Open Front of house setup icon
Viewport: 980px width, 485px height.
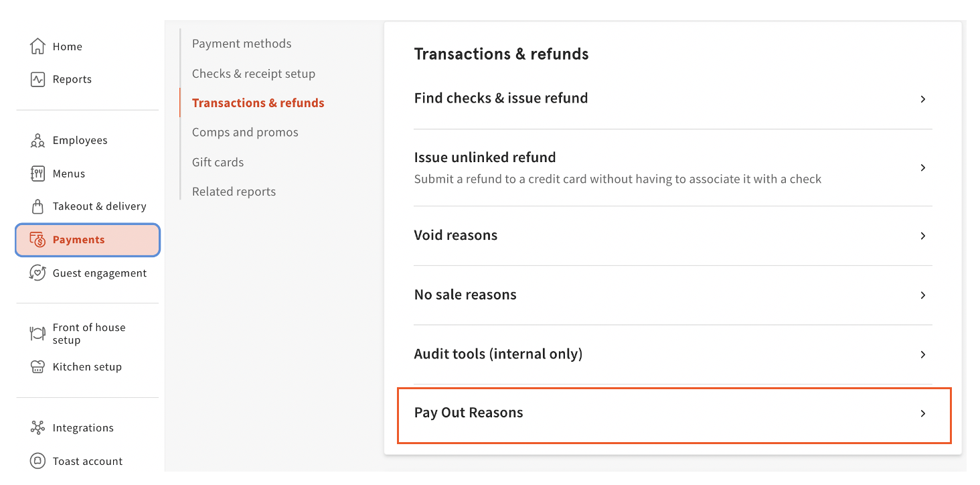pos(38,334)
